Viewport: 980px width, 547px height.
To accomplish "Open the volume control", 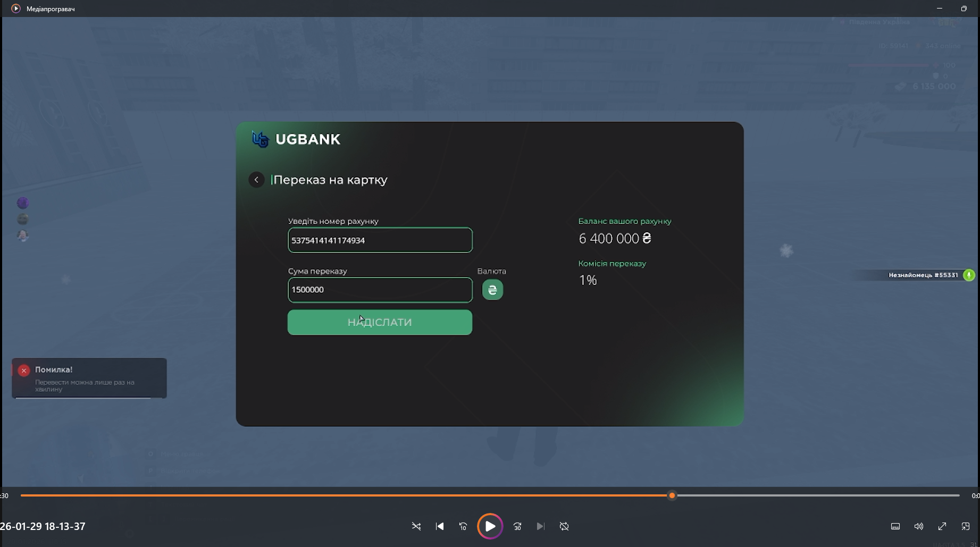I will coord(919,526).
